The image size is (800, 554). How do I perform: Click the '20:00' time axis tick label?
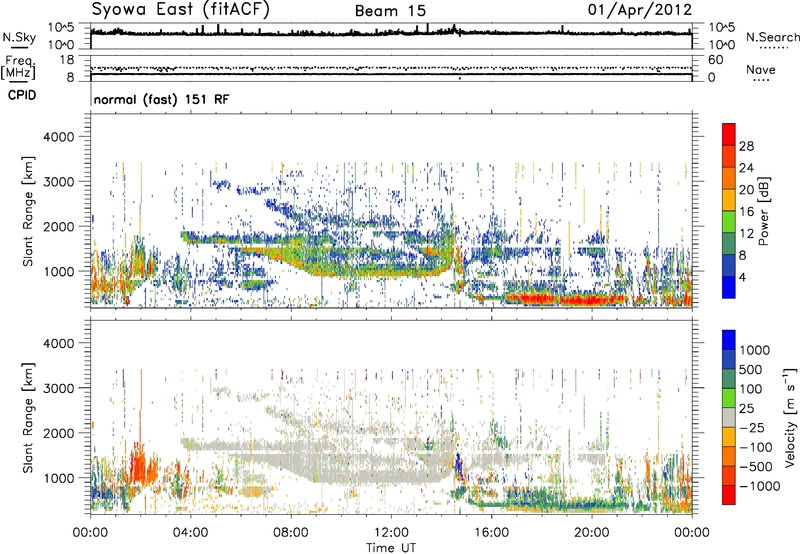[x=591, y=533]
